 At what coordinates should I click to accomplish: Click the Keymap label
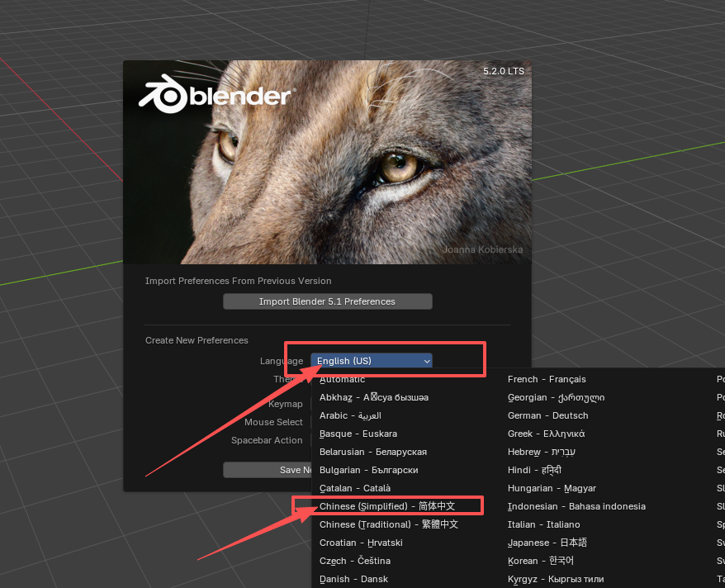(x=285, y=404)
